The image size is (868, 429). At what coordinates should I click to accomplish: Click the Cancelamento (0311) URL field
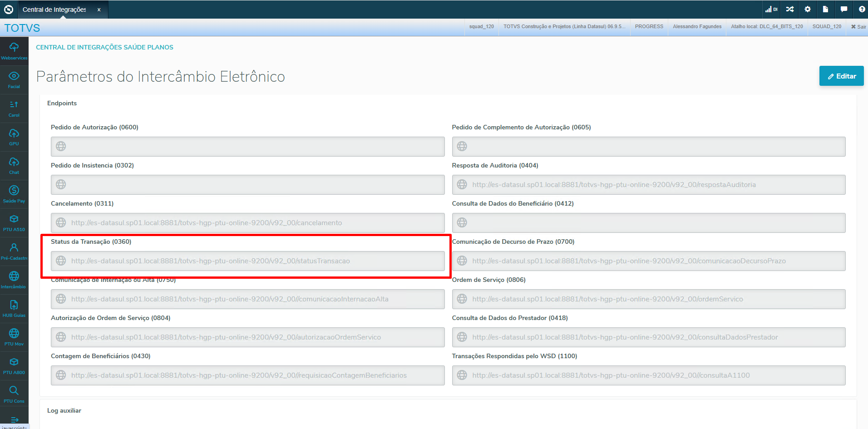pos(247,223)
